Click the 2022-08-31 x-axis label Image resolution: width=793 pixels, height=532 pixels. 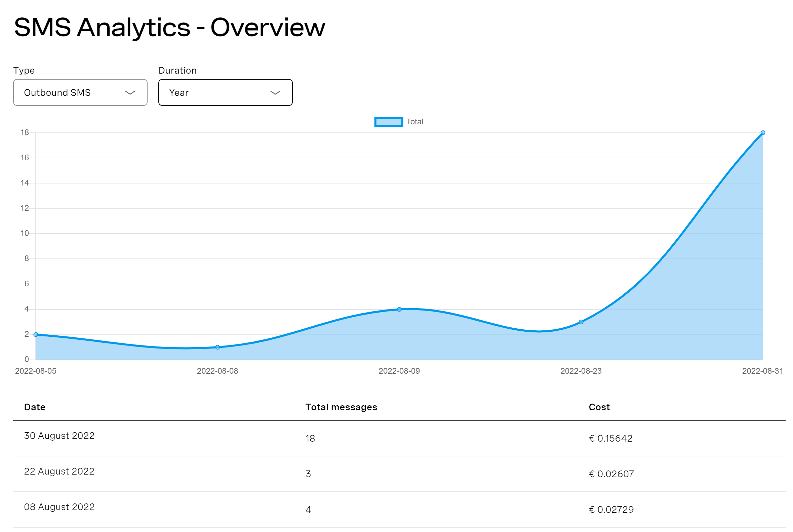click(763, 371)
